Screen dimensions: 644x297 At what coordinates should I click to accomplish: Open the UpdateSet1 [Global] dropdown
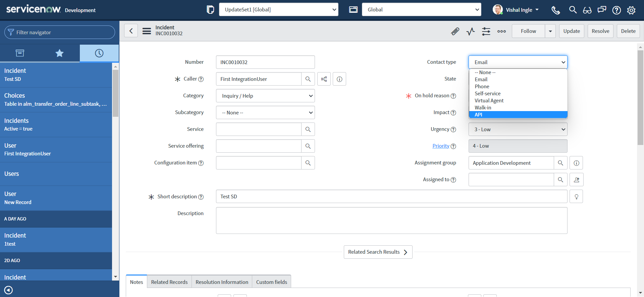click(x=279, y=10)
